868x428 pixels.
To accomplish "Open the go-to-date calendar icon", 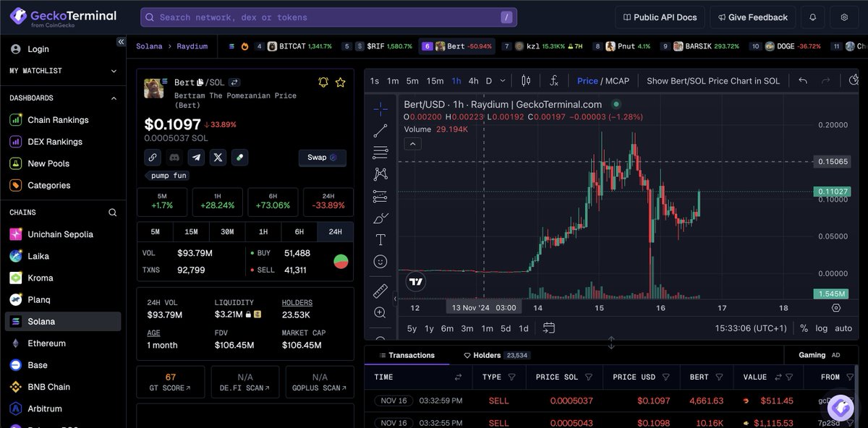I will 549,328.
